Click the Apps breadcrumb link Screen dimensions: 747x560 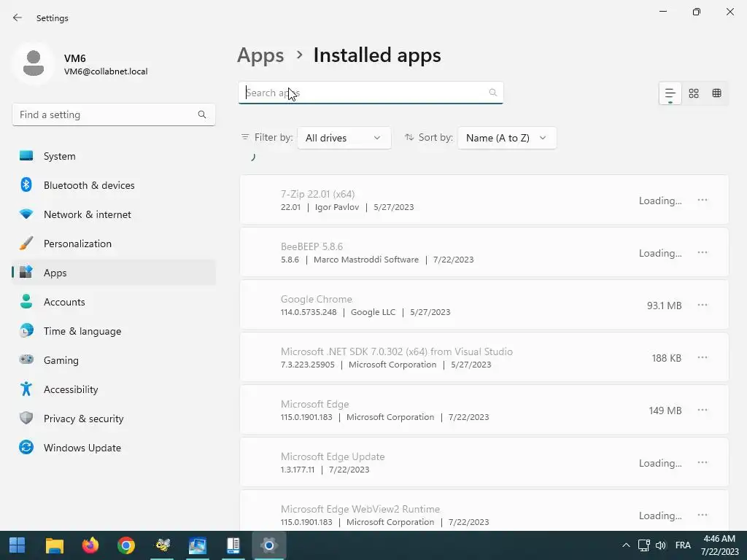click(260, 55)
